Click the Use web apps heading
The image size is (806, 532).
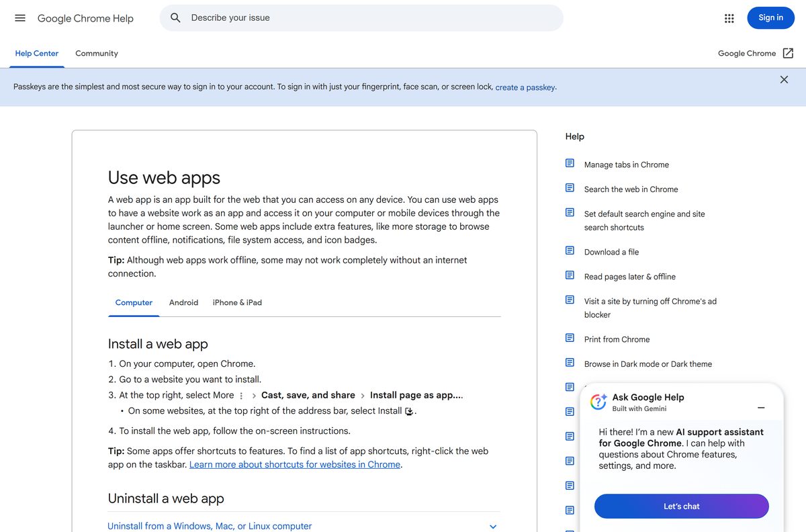click(164, 178)
